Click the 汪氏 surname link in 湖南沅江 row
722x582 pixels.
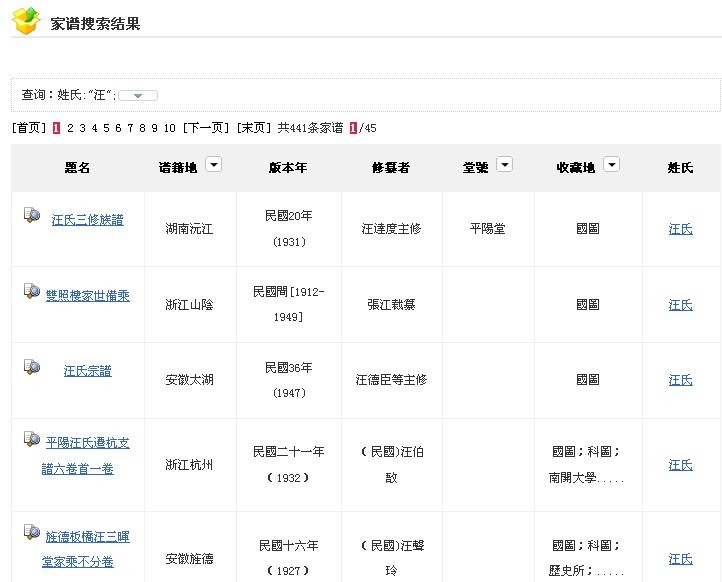pos(681,229)
